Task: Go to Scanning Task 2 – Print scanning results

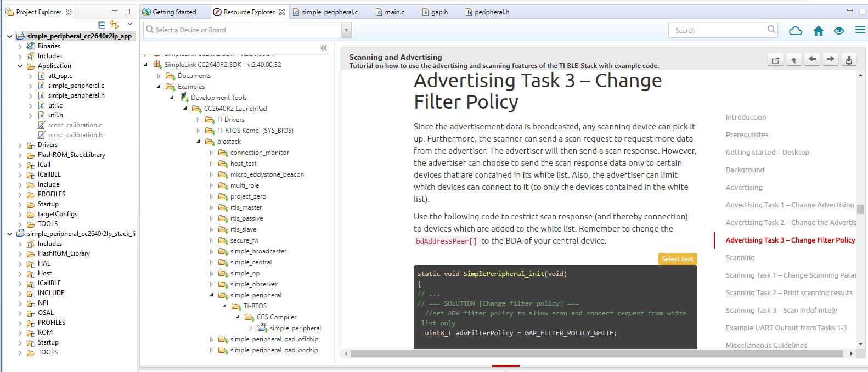Action: click(x=789, y=293)
